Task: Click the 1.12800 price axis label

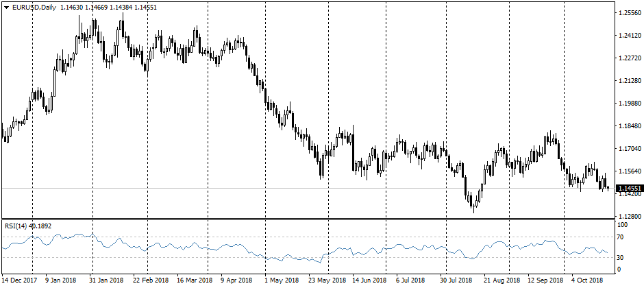Action: (628, 216)
